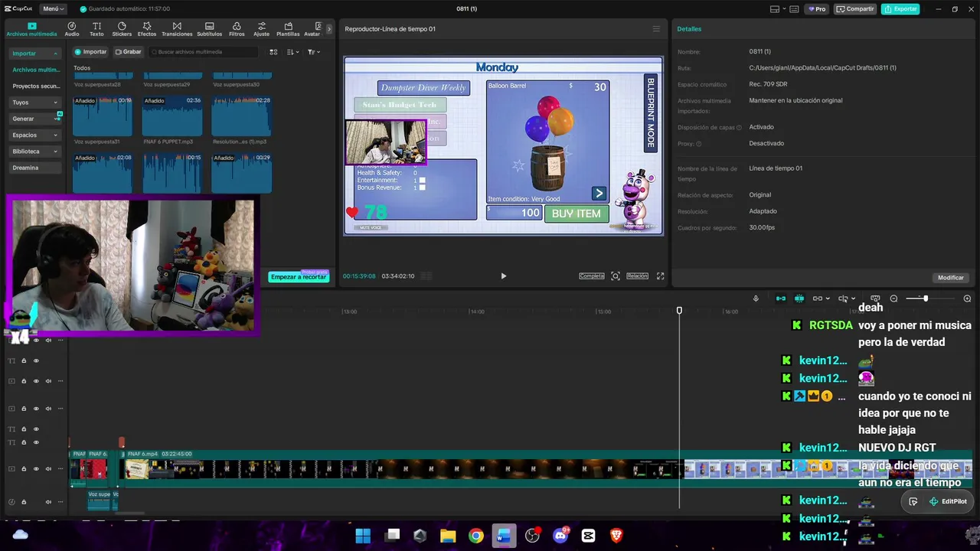Play the preview in the player
Screen dimensions: 980x551
(503, 276)
